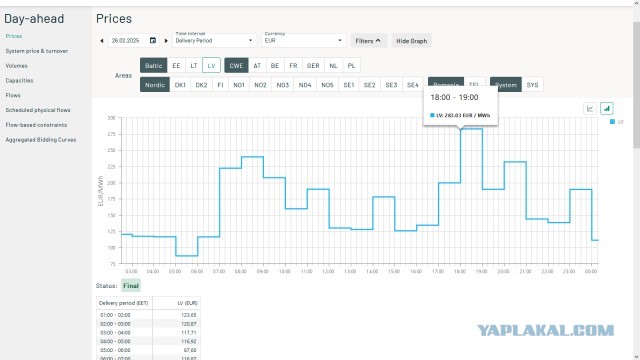Toggle the Nordic area group
The width and height of the screenshot is (640, 360).
click(155, 84)
